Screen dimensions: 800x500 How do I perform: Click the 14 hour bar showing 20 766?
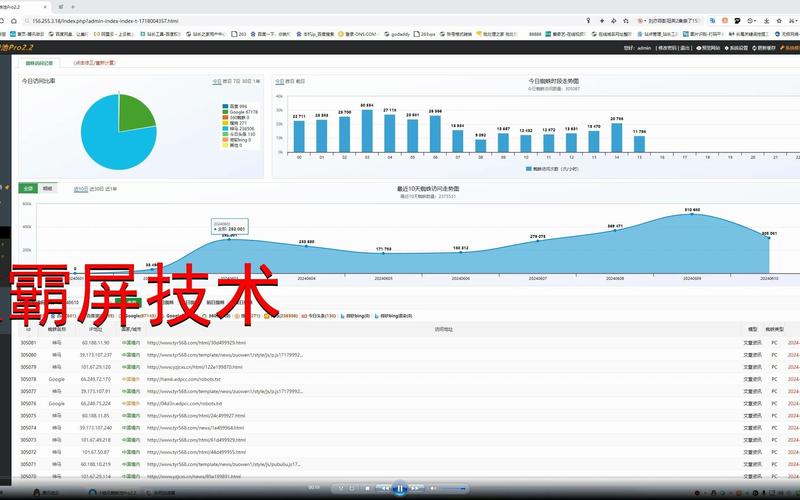616,138
